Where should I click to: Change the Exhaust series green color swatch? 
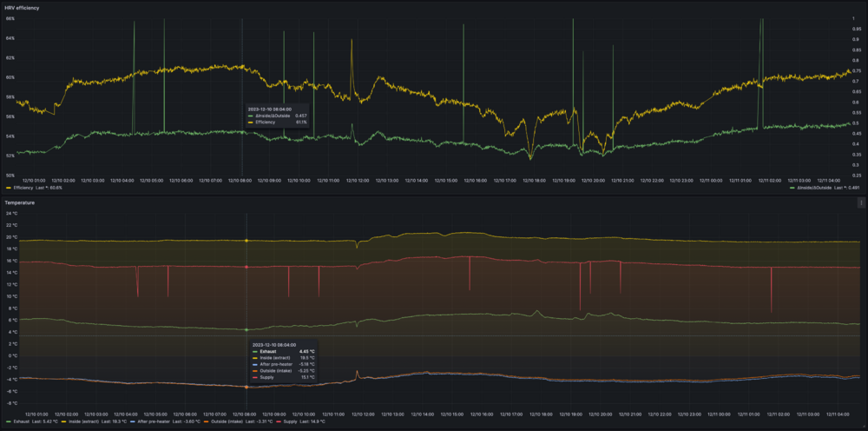click(8, 421)
